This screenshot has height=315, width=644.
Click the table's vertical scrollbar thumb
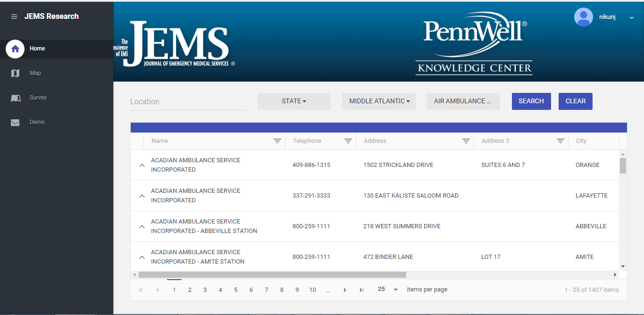coord(623,166)
